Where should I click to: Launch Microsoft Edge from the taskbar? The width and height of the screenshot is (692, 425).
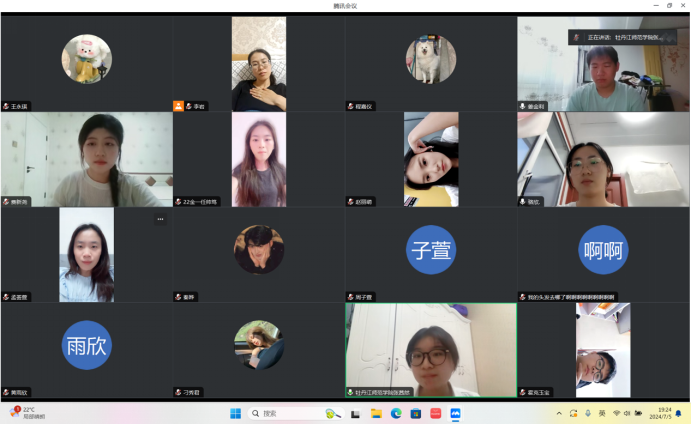point(396,413)
